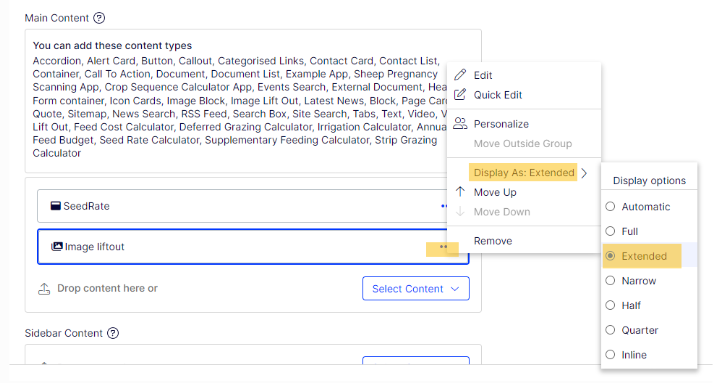Click the Personalize menu entry
This screenshot has height=383, width=714.
(501, 124)
